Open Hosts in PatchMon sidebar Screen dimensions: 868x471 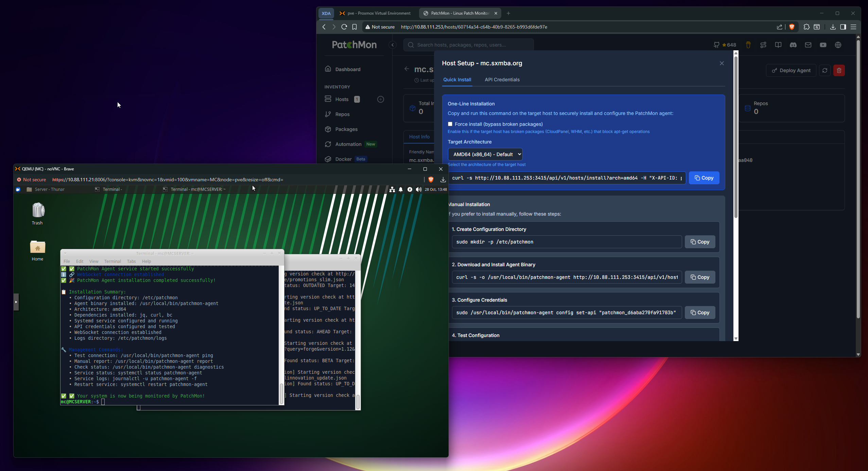pos(342,99)
